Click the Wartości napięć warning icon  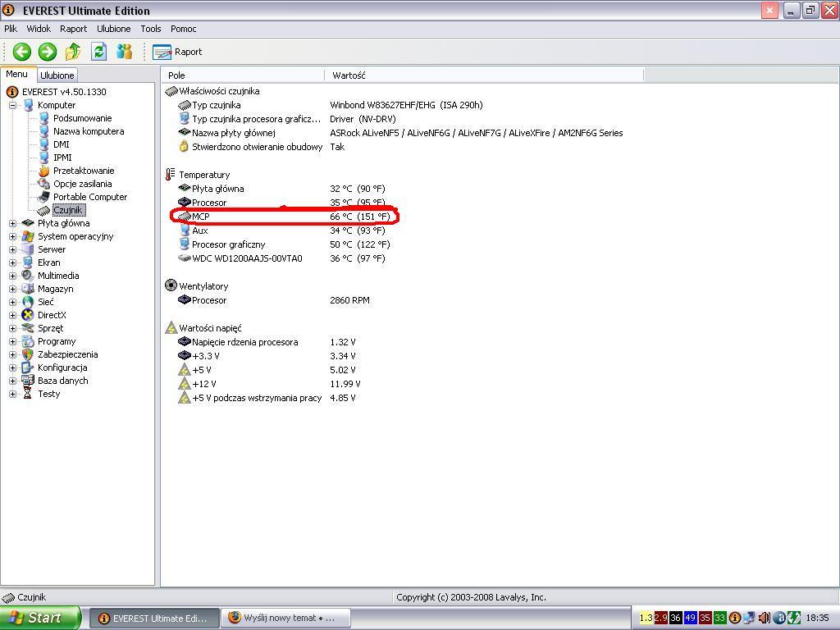tap(171, 327)
